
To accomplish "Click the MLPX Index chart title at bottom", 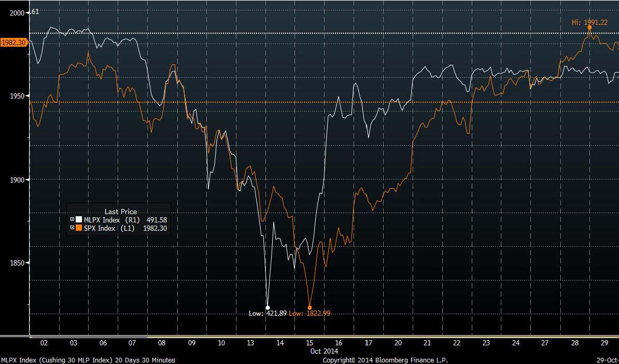I will click(88, 360).
